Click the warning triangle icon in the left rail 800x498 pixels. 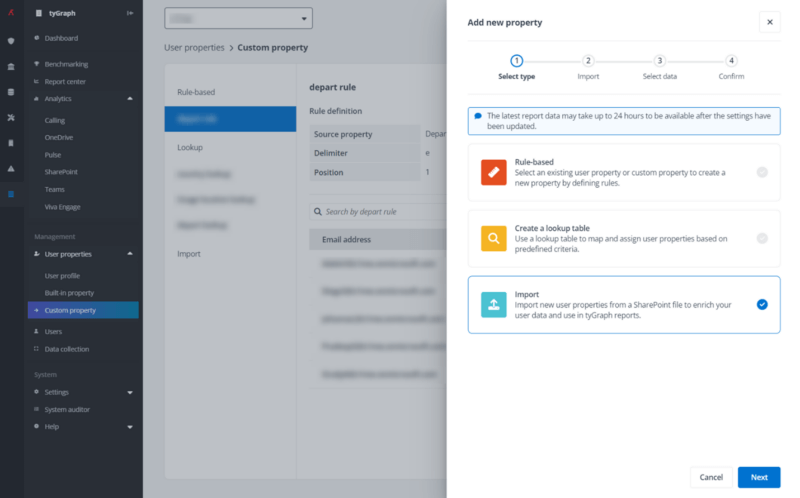point(11,168)
